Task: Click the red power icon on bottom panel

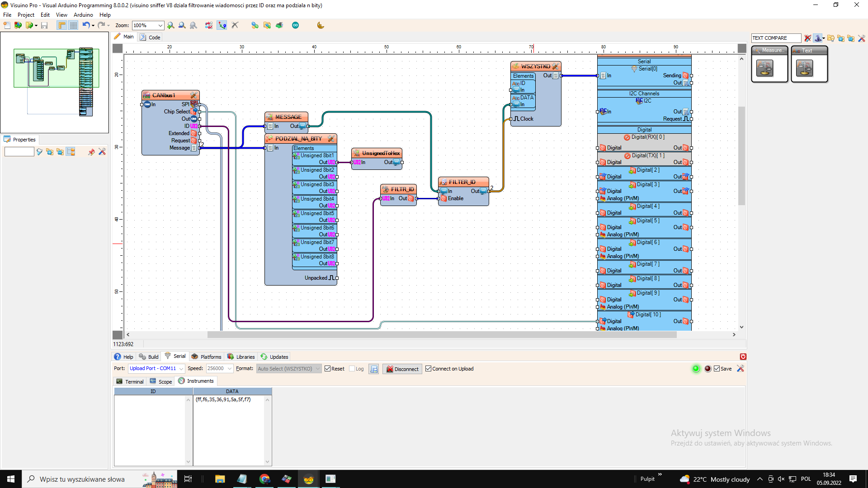Action: [743, 357]
